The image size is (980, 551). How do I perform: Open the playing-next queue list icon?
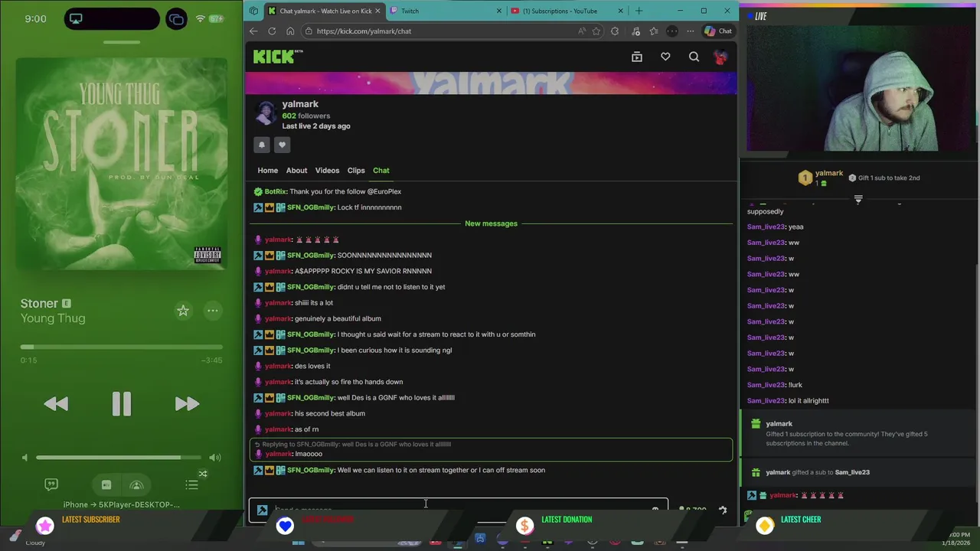(191, 484)
